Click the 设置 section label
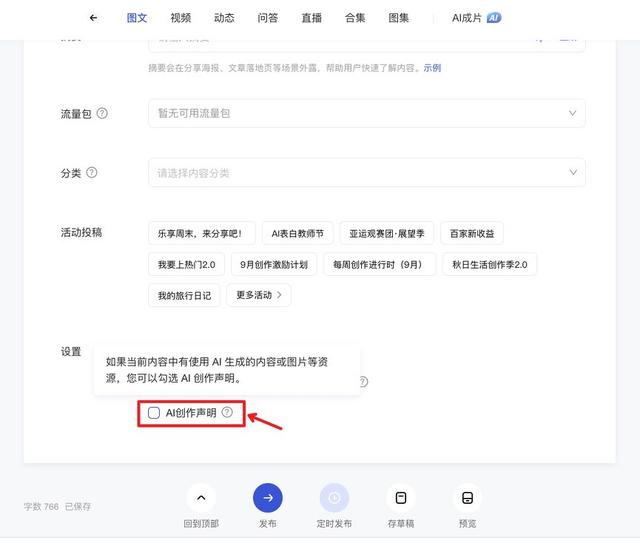The image size is (640, 543). click(x=71, y=351)
